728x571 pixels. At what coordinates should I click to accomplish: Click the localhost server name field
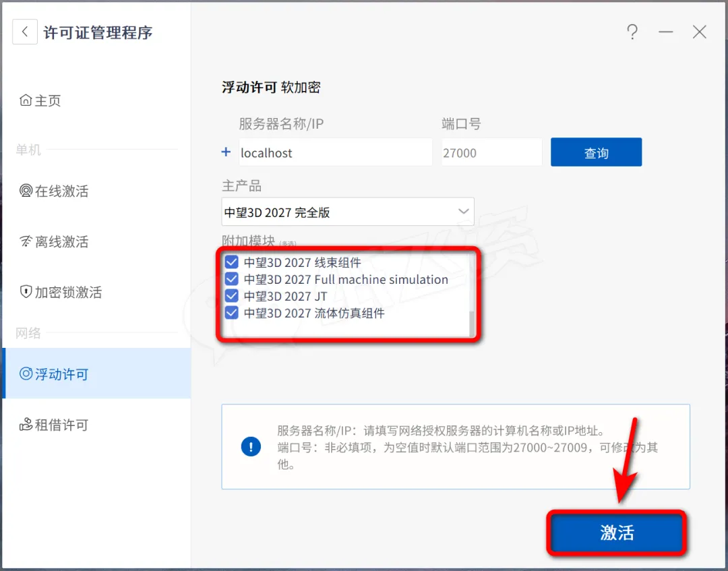tap(336, 152)
